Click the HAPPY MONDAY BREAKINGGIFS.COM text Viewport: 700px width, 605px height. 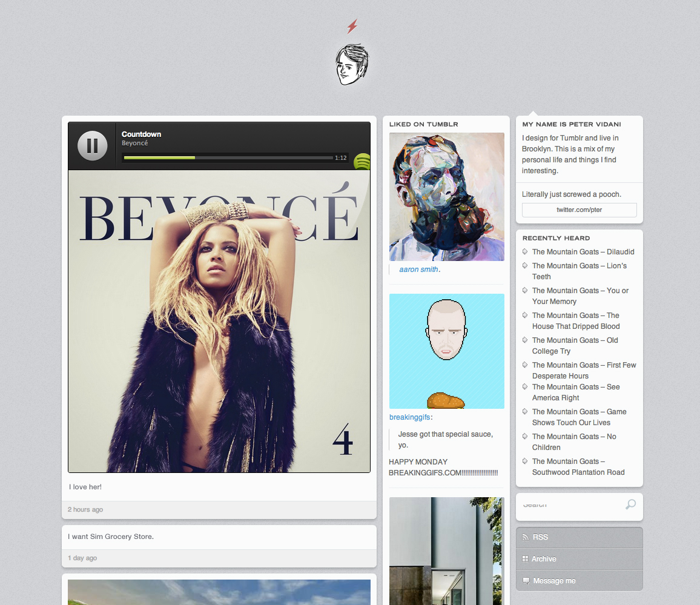pyautogui.click(x=443, y=467)
